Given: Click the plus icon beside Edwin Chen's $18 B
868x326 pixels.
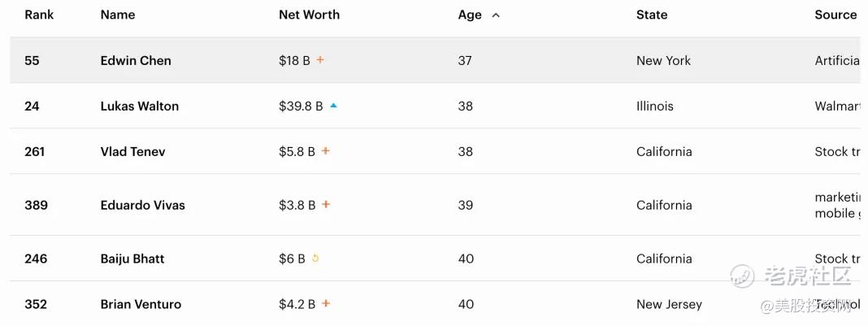Looking at the screenshot, I should pyautogui.click(x=320, y=60).
